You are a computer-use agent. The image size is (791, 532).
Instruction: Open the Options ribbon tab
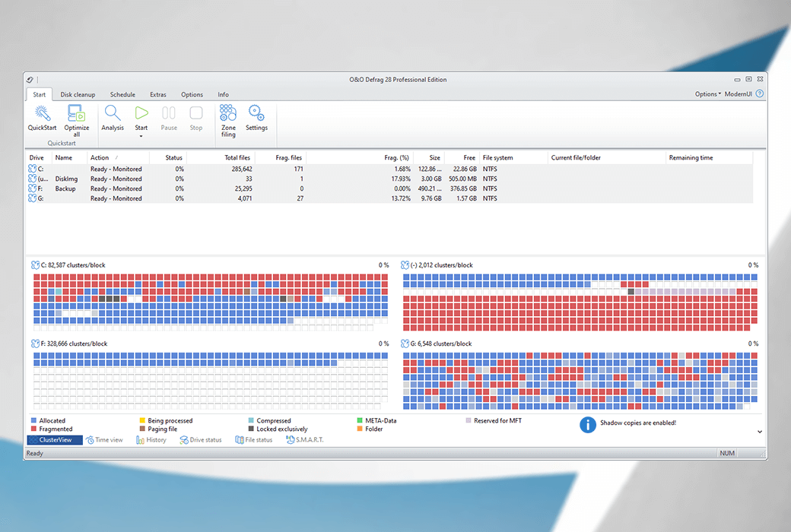click(192, 94)
